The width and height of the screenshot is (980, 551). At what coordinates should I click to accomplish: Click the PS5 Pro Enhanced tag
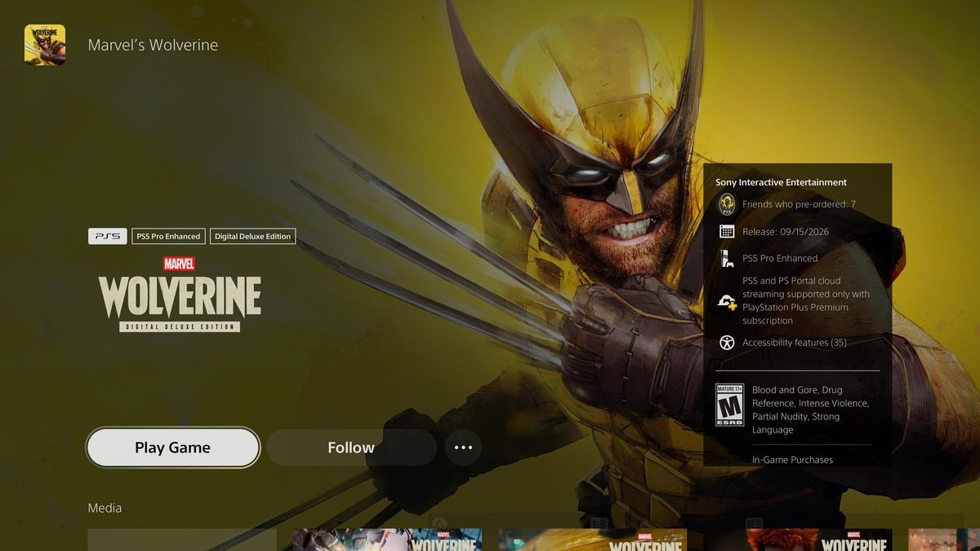(168, 237)
